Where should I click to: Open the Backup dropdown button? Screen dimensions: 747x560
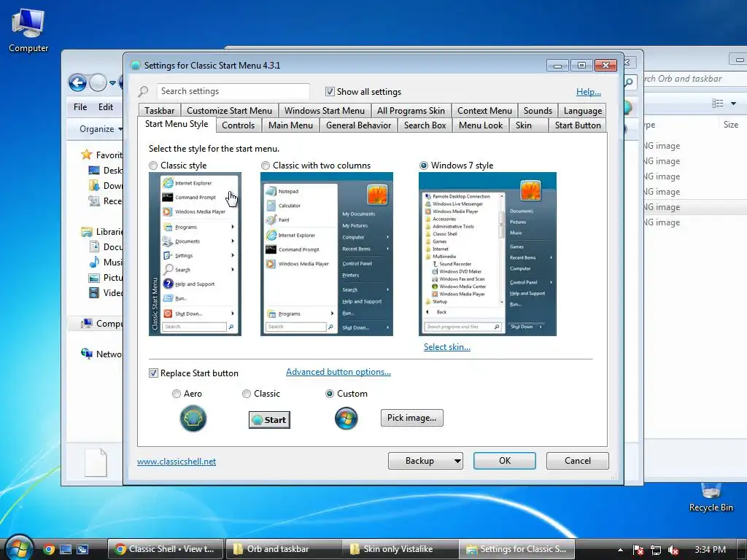(425, 461)
